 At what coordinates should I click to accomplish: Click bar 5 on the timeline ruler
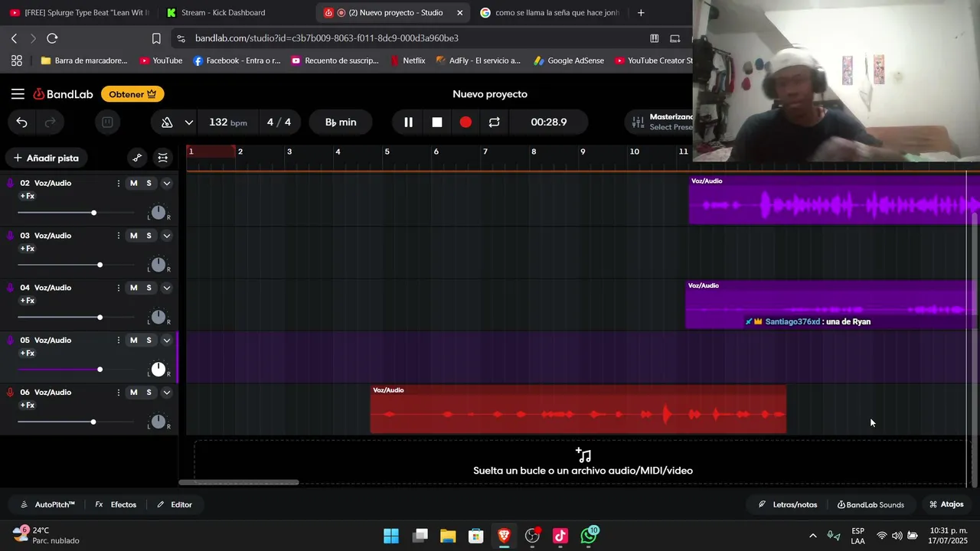(x=387, y=152)
